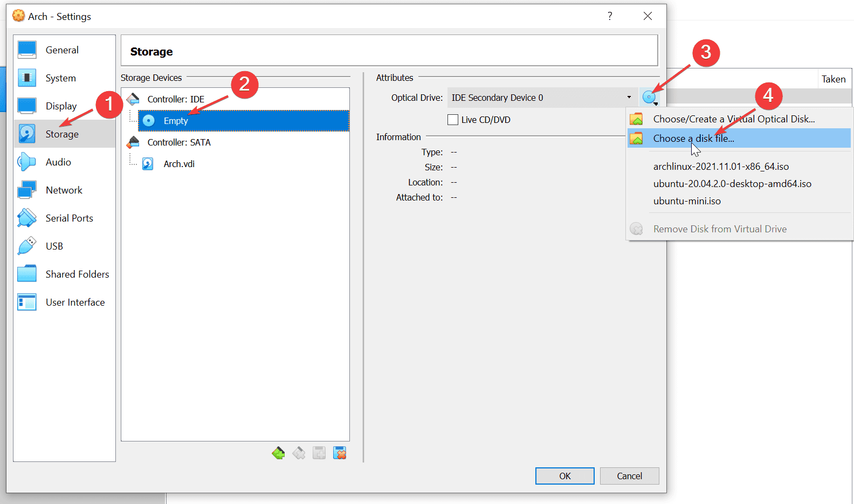Click Remove Disk from Virtual Drive

[739, 229]
